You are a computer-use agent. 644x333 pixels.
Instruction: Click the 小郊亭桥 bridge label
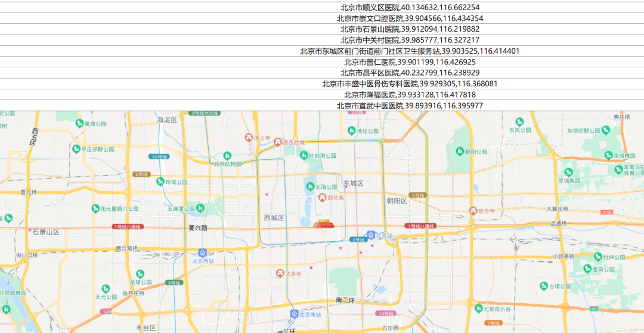563,256
